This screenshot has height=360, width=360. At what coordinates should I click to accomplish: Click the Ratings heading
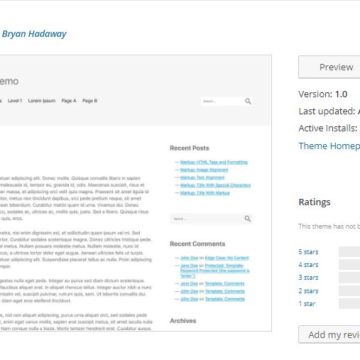click(x=314, y=202)
